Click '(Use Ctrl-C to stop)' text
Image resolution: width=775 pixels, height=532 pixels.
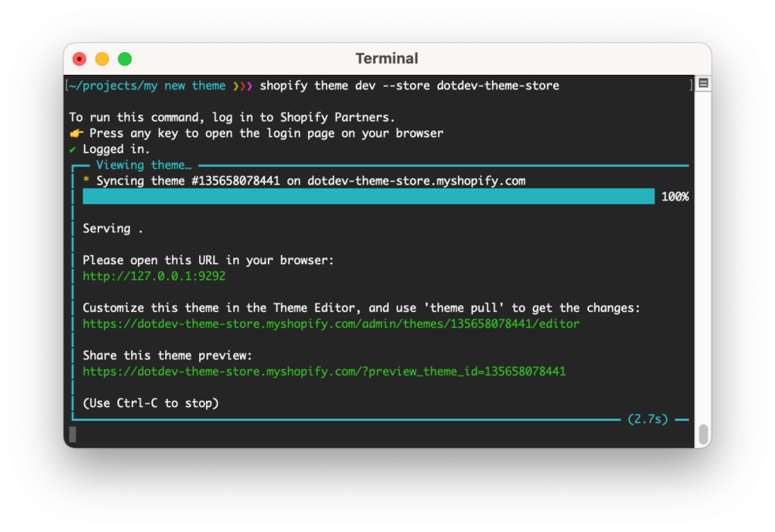tap(151, 403)
